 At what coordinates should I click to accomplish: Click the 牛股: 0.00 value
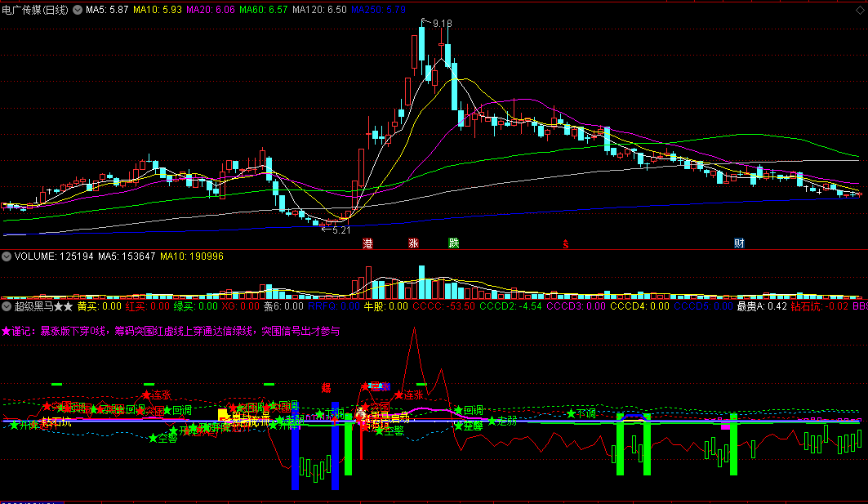tap(386, 306)
